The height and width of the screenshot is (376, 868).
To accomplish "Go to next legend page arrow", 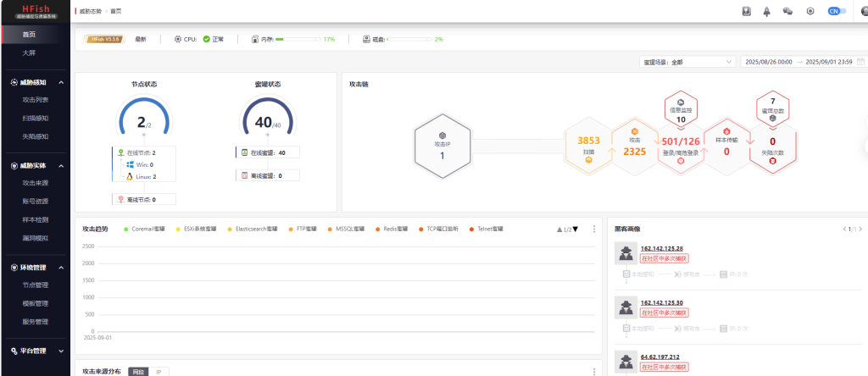I will pyautogui.click(x=576, y=229).
